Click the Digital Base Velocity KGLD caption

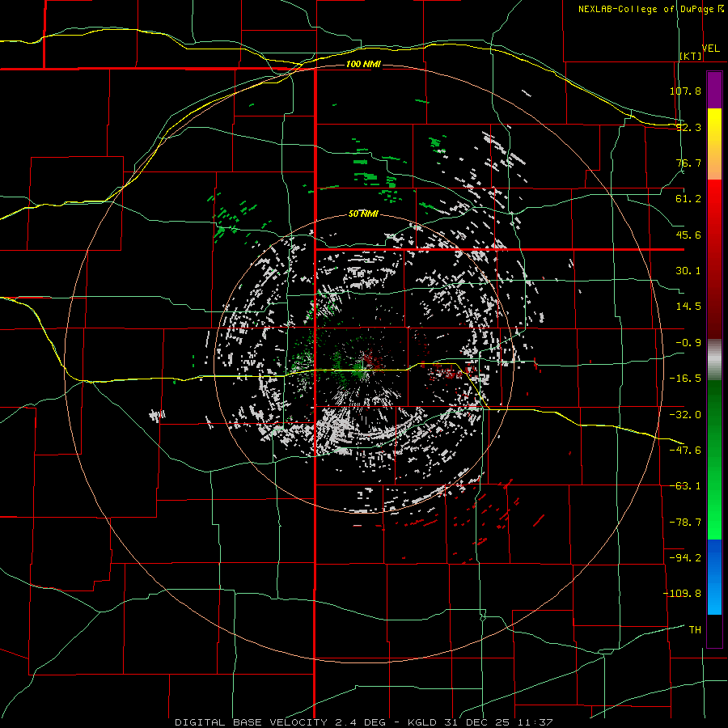coord(363,722)
